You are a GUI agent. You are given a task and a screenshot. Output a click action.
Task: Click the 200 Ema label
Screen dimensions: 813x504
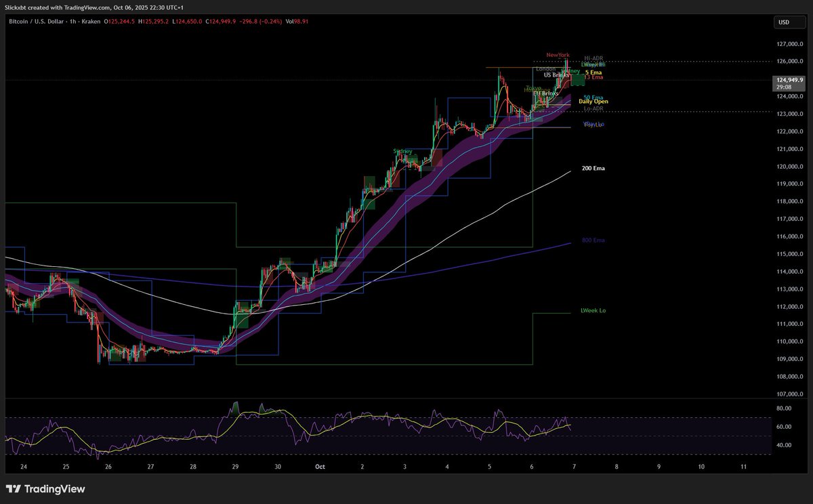(x=593, y=167)
